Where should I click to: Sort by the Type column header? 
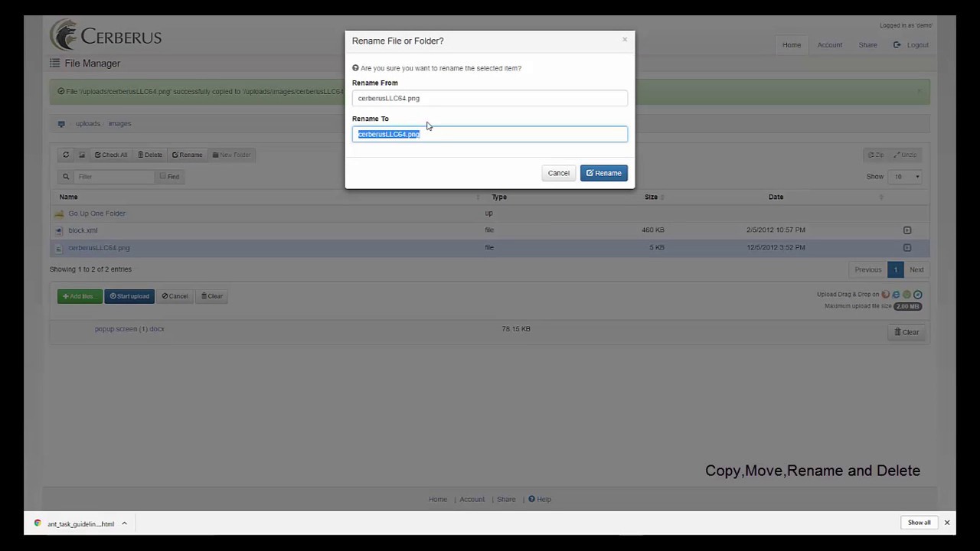(499, 197)
